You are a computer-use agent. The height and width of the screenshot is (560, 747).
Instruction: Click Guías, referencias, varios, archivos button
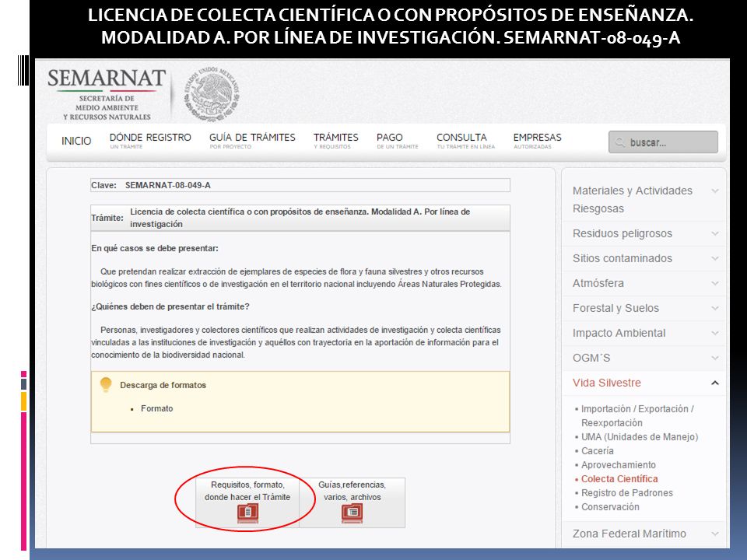352,502
